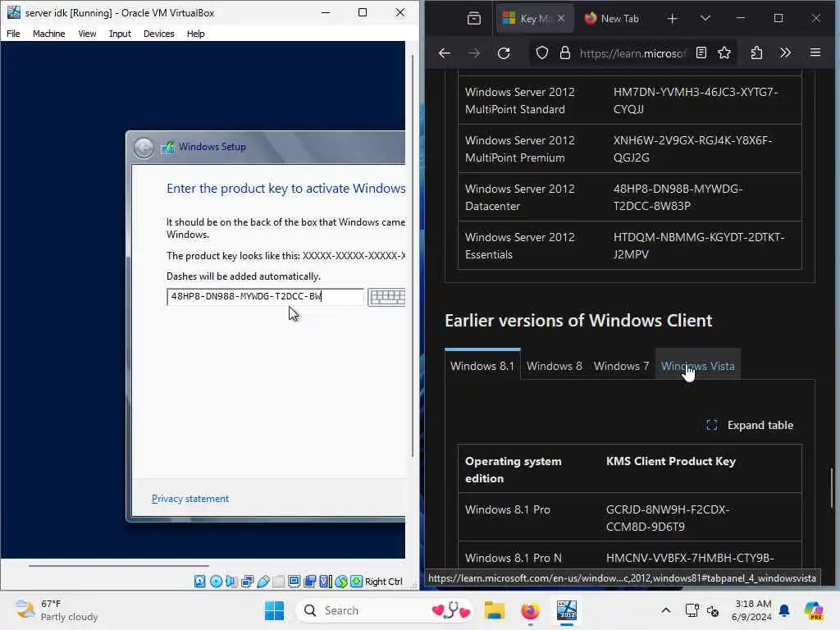List all Firefox tabs with the chevron
Viewport: 840px width, 630px height.
[x=705, y=19]
